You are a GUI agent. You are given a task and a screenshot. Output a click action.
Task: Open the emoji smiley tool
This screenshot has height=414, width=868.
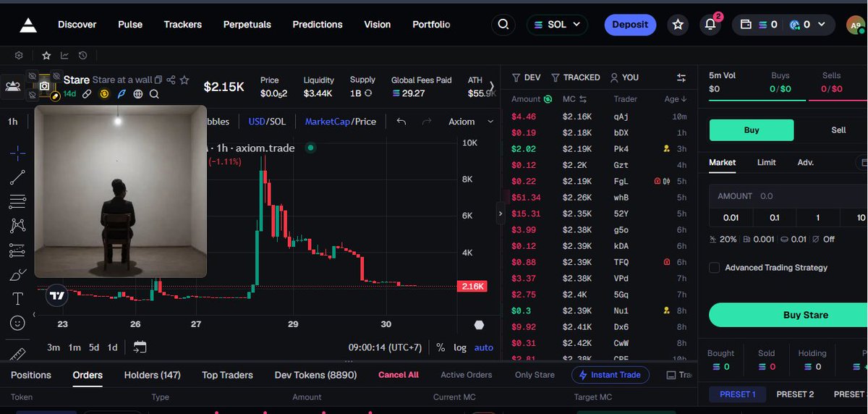pyautogui.click(x=18, y=323)
